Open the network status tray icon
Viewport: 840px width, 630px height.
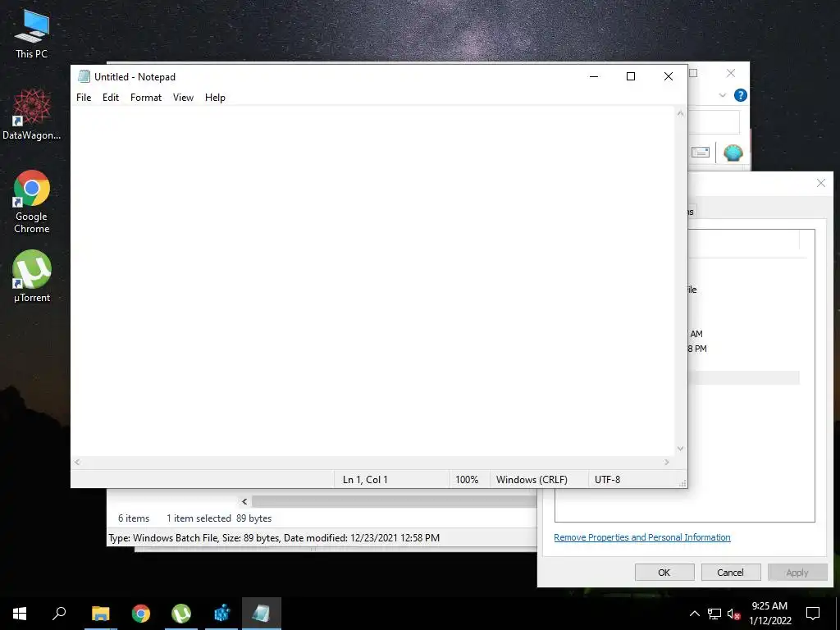point(714,614)
